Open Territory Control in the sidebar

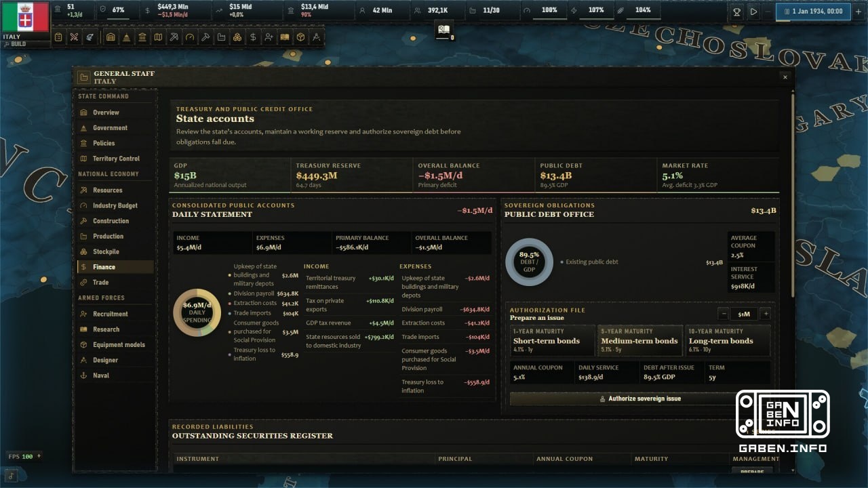coord(115,159)
